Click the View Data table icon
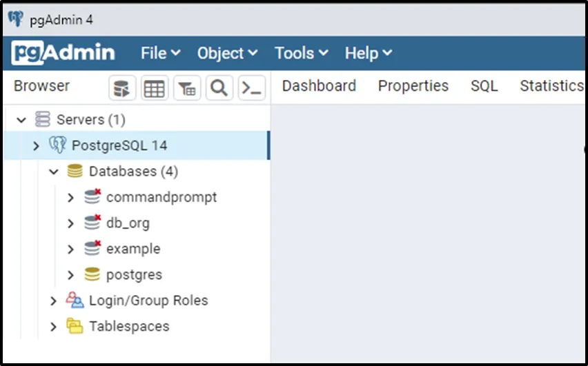588x366 pixels. click(154, 88)
